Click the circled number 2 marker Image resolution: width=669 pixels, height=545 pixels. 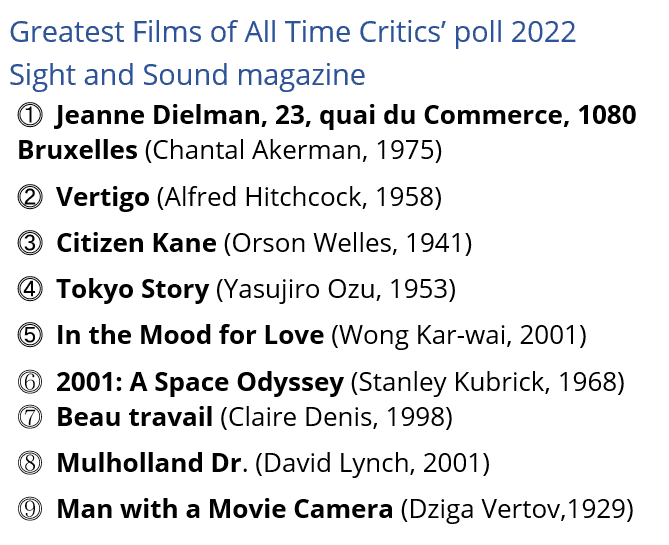30,197
